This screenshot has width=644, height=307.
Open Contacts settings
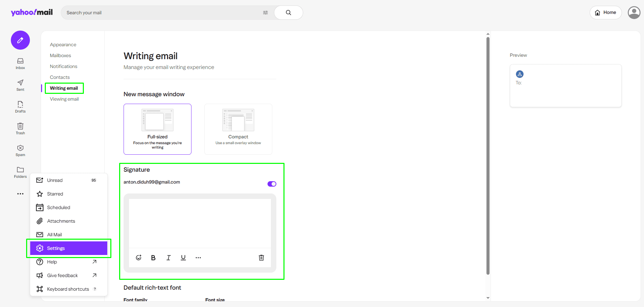pyautogui.click(x=60, y=77)
